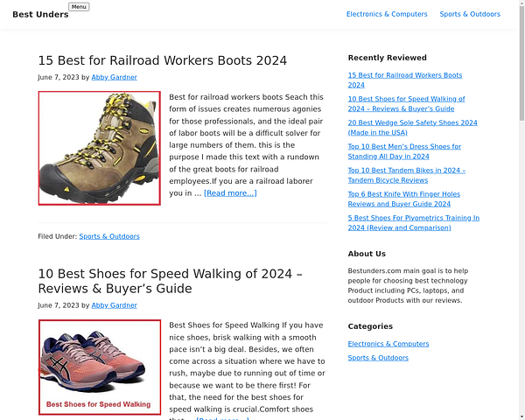Screen dimensions: 525x420
Task: Click the brown work boot thumbnail image
Action: 100,148
